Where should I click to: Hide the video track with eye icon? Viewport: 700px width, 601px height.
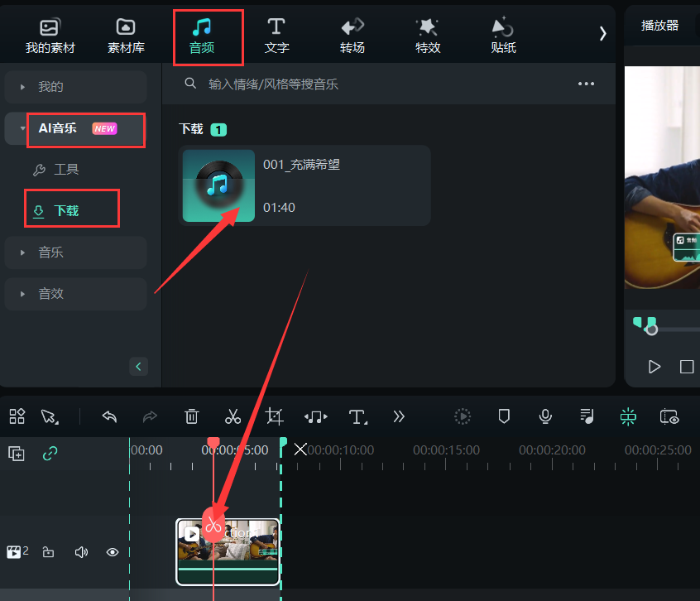pos(113,552)
